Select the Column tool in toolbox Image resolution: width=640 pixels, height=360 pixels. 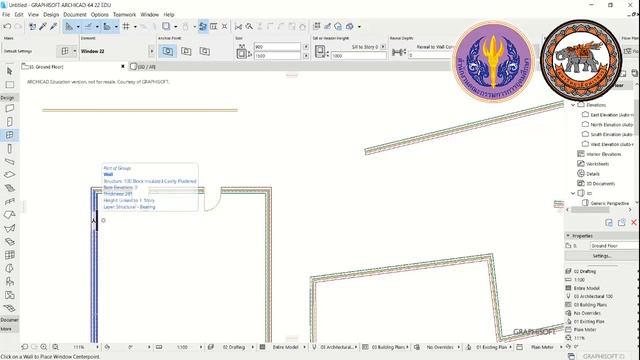9,149
